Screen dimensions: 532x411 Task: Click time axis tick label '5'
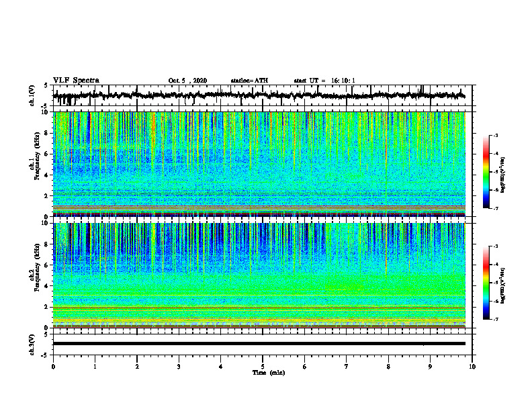tap(263, 367)
